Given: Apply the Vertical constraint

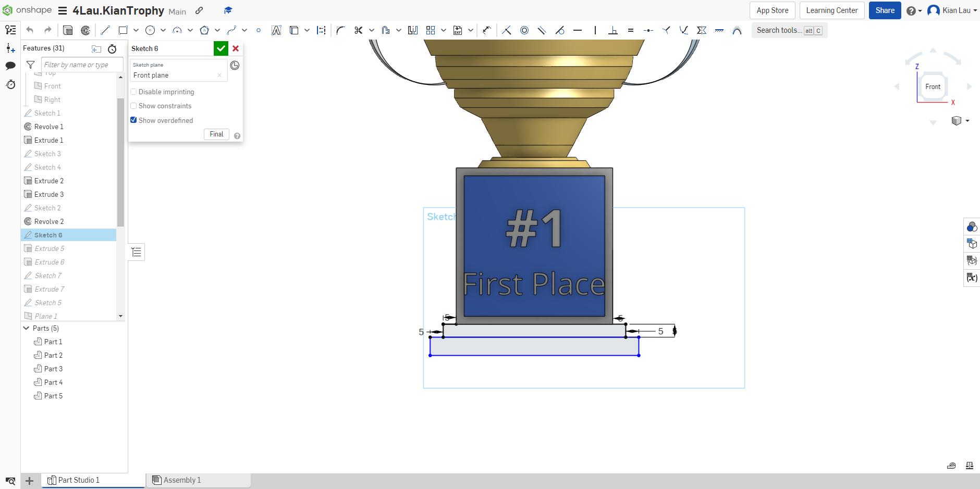Looking at the screenshot, I should 595,30.
